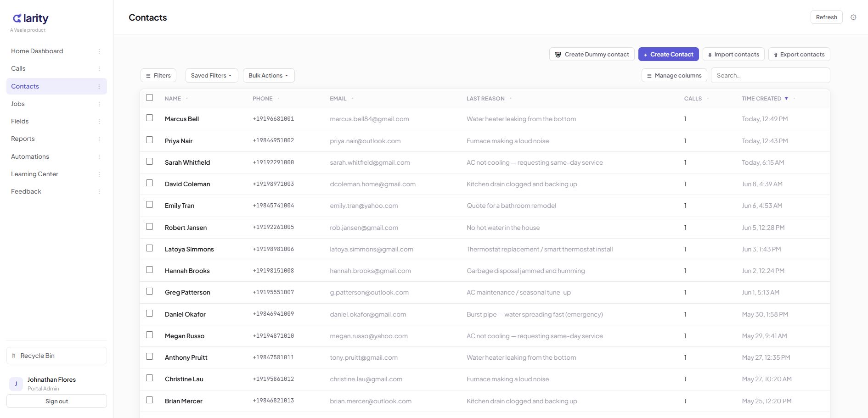Check the Robert Jansen row checkbox
This screenshot has width=868, height=418.
pyautogui.click(x=149, y=226)
